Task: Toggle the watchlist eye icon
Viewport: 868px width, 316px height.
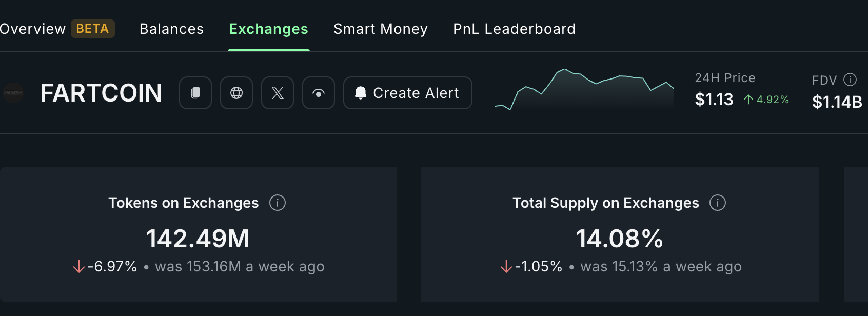Action: pos(319,93)
